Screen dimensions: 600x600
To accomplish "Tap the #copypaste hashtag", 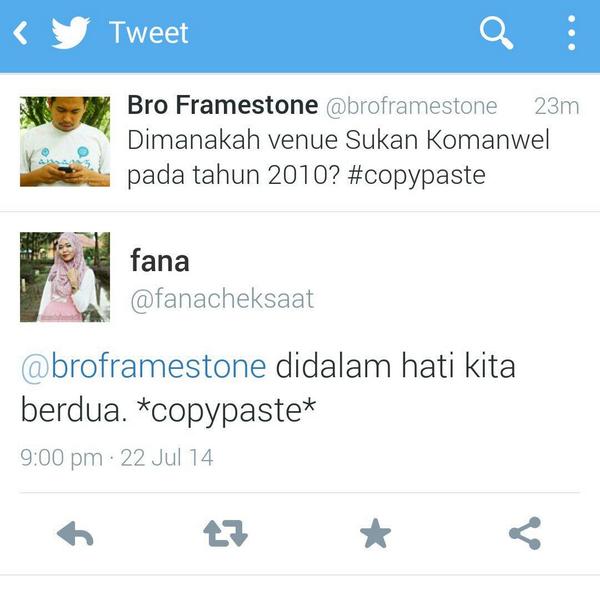I will (417, 175).
